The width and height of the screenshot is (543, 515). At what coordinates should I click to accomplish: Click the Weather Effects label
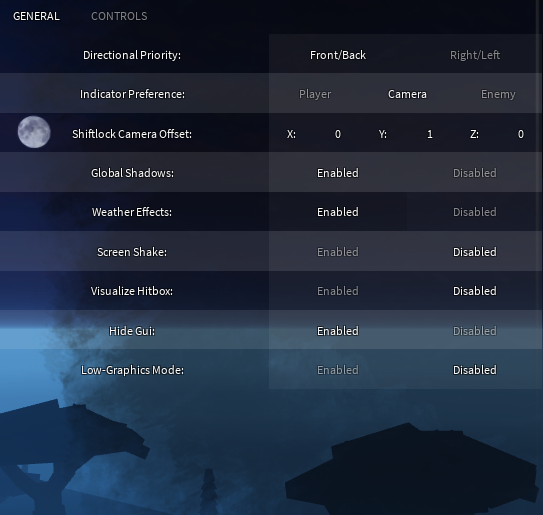(132, 212)
